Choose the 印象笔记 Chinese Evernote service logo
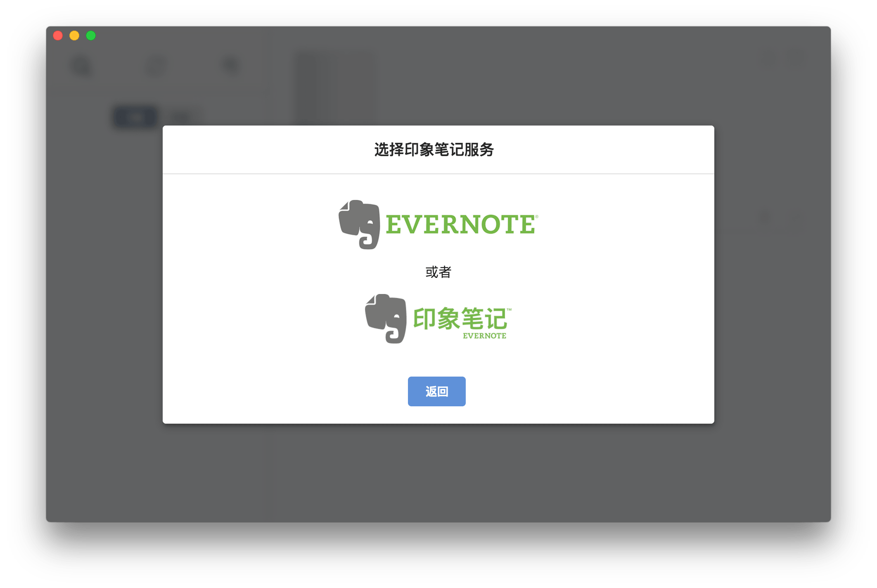The width and height of the screenshot is (877, 588). (x=438, y=318)
